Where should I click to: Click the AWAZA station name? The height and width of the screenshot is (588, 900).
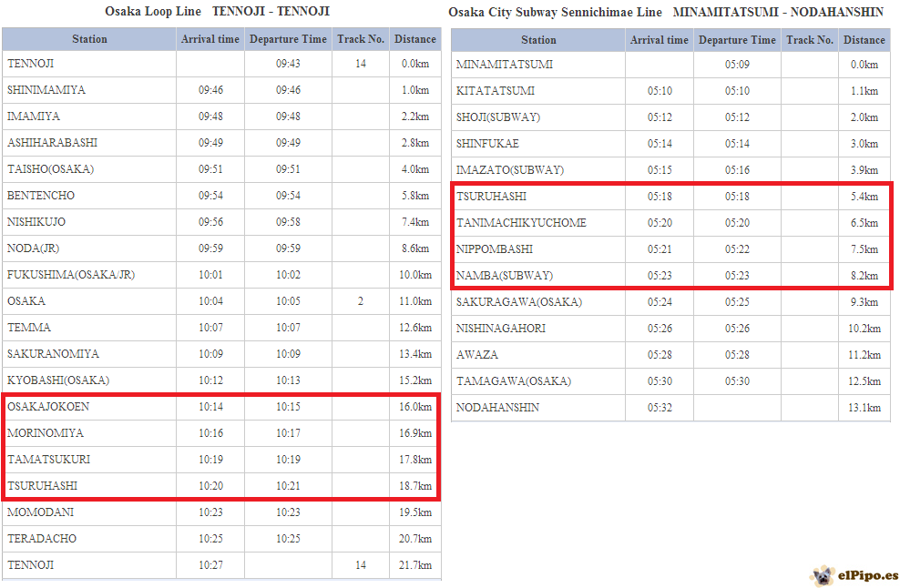pos(477,355)
